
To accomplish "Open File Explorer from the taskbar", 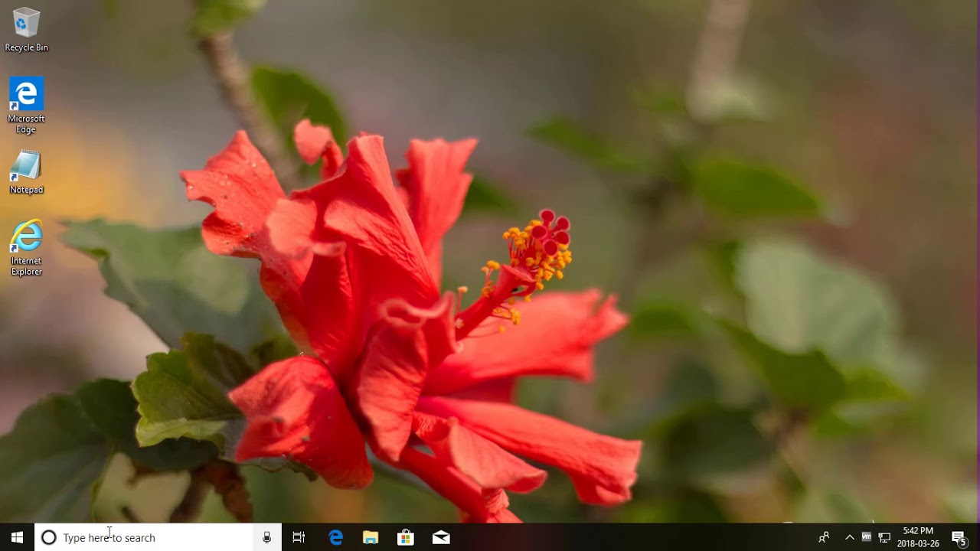I will pyautogui.click(x=371, y=537).
